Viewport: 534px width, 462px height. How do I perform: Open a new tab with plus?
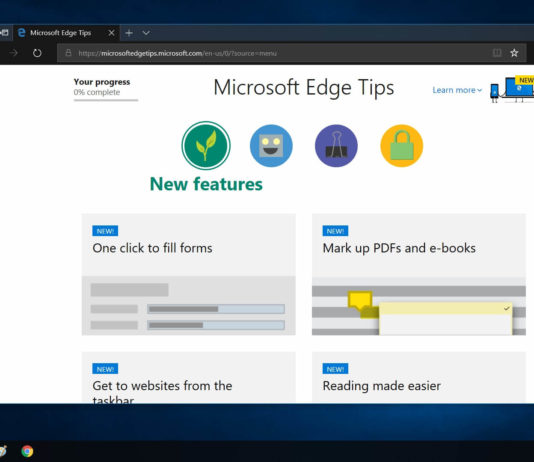coord(129,33)
